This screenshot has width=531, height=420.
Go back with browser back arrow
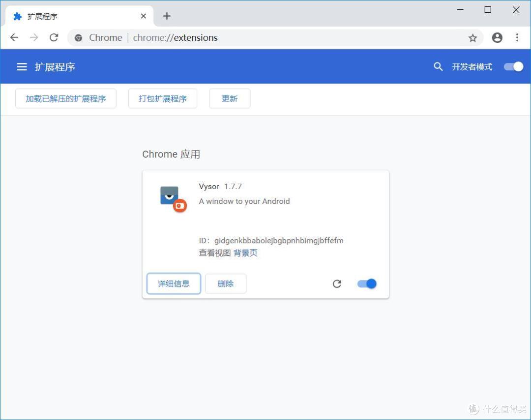pyautogui.click(x=14, y=37)
